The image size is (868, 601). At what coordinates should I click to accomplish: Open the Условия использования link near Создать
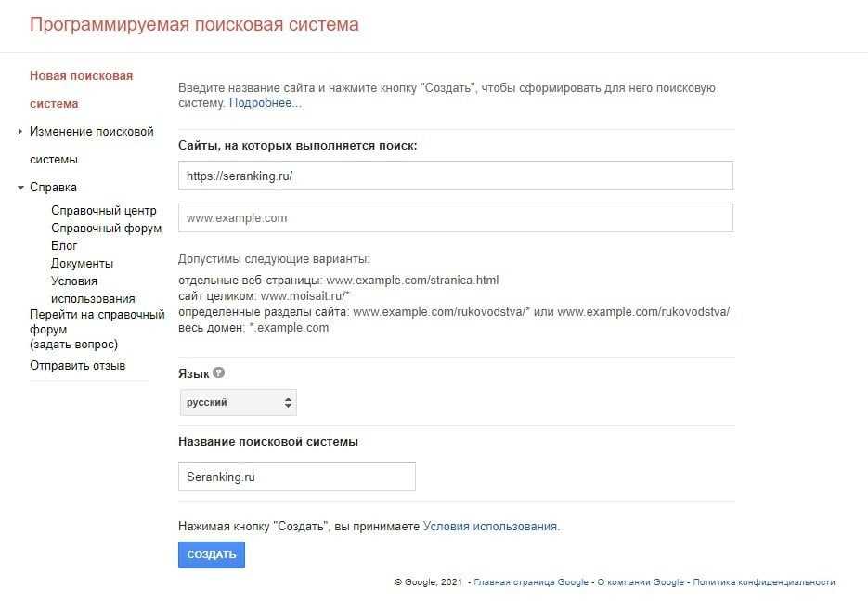(490, 526)
